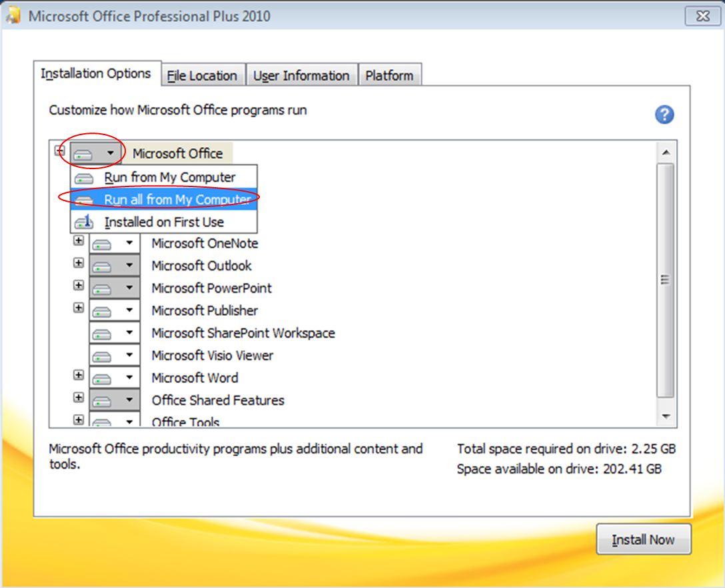The height and width of the screenshot is (588, 725).
Task: Click the Install Now button
Action: (x=643, y=539)
